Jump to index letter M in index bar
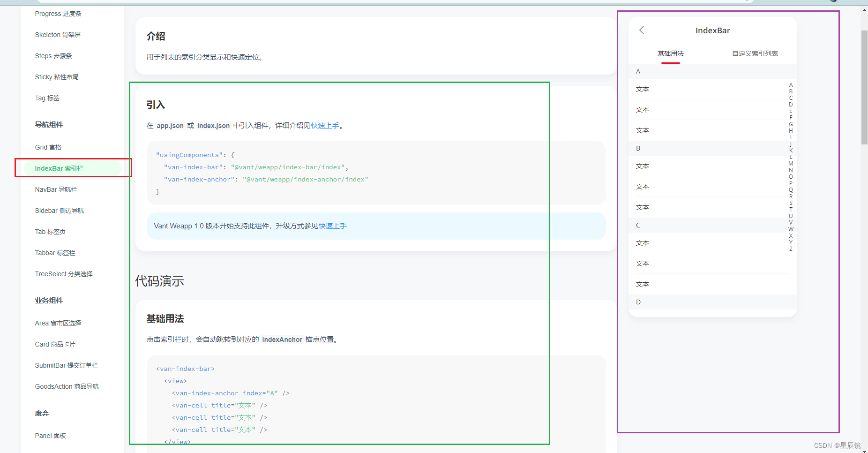The width and height of the screenshot is (868, 453). point(791,164)
